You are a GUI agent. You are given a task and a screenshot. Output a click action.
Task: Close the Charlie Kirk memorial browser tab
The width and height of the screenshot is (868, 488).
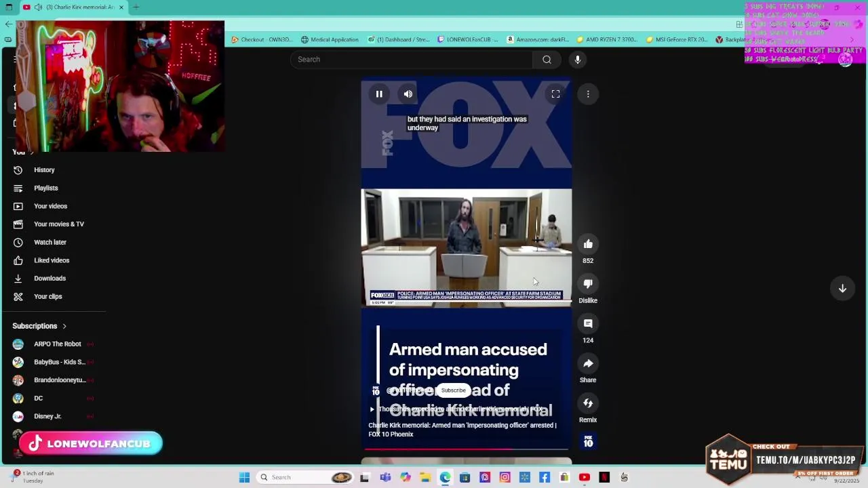tap(121, 7)
